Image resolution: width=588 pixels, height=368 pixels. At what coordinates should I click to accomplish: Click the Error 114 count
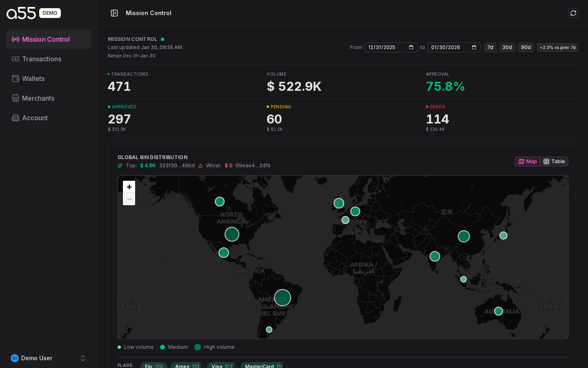(x=437, y=119)
